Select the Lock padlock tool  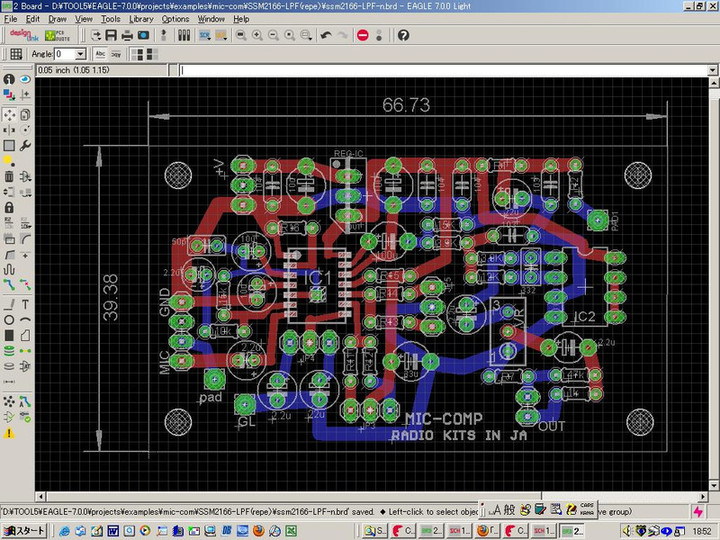[x=9, y=207]
